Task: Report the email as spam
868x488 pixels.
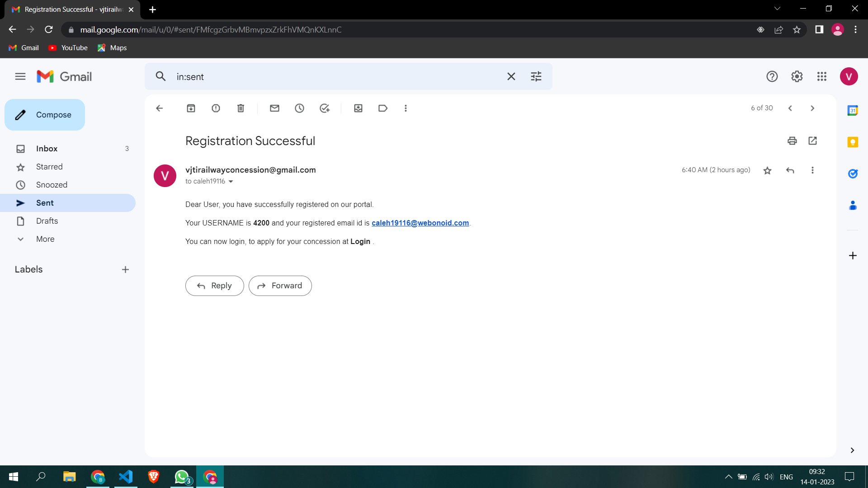Action: (x=216, y=108)
